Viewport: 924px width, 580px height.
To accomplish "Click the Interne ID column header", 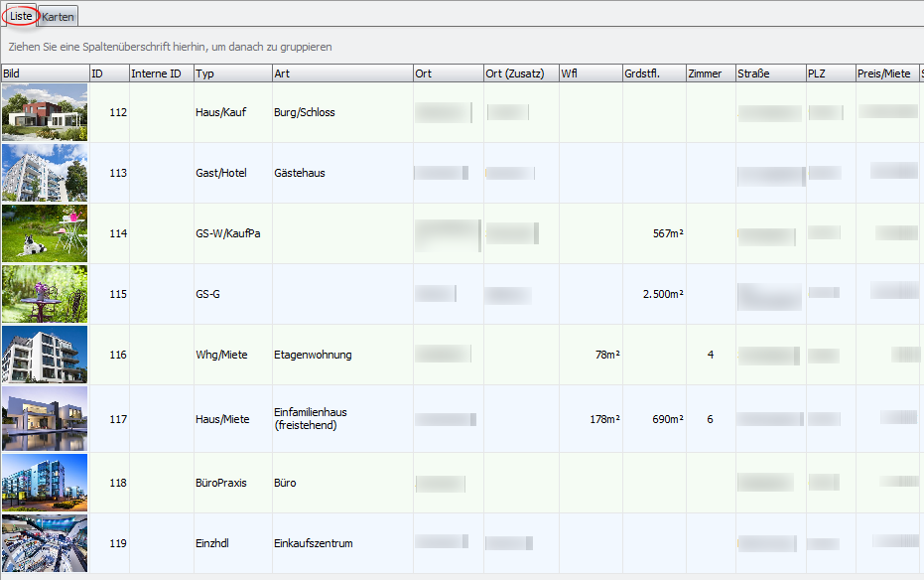I will coord(162,73).
